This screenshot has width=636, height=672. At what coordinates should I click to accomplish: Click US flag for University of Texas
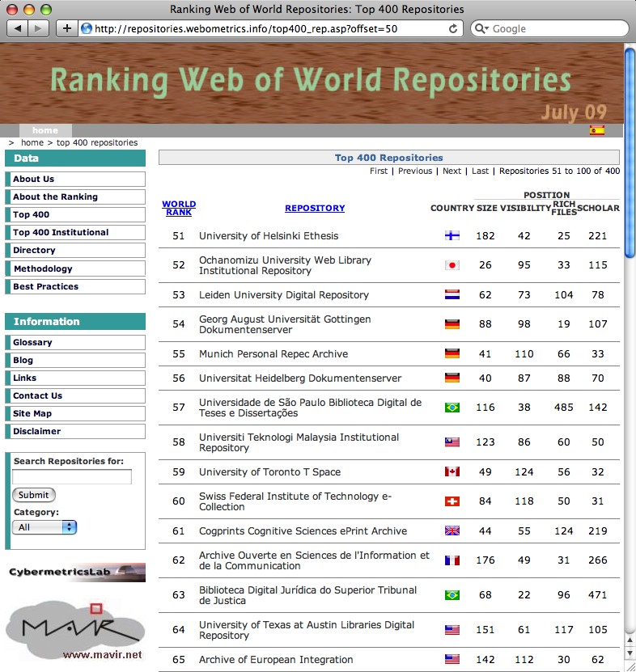coord(452,630)
